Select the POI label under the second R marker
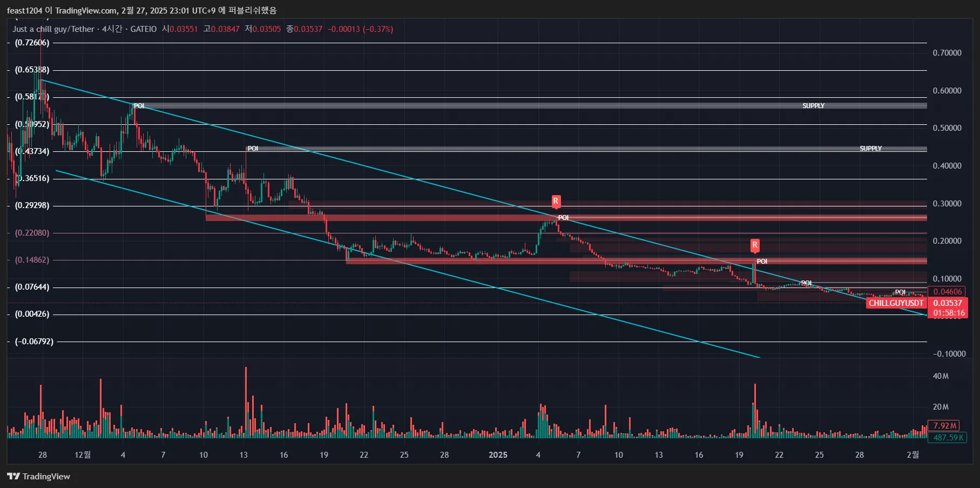This screenshot has height=488, width=980. point(762,262)
